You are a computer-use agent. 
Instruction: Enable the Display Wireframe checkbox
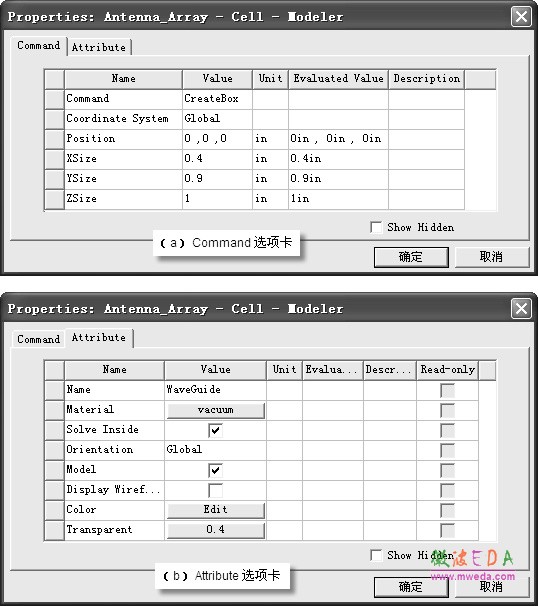[215, 490]
